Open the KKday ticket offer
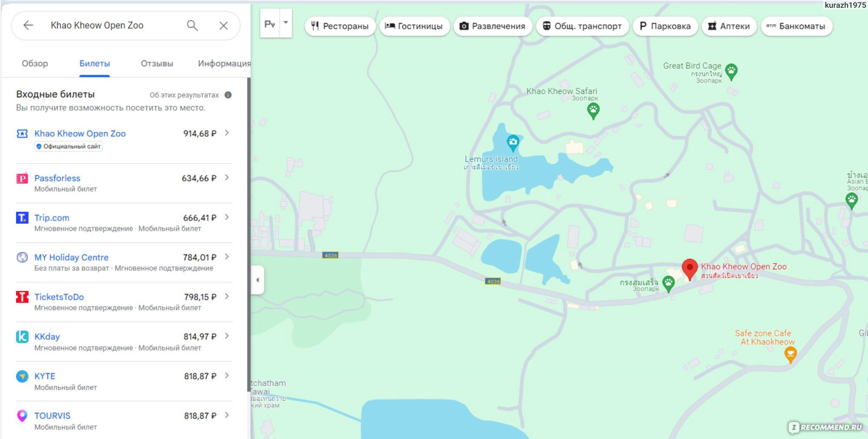Viewport: 868px width, 439px height. (47, 337)
